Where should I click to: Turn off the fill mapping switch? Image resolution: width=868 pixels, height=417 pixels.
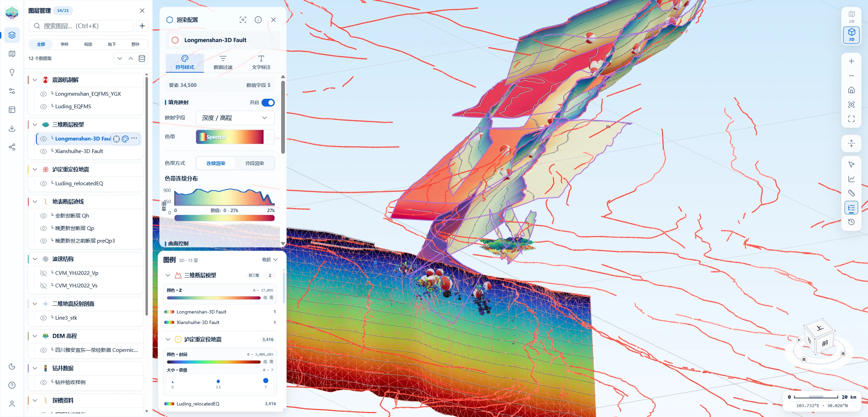click(268, 102)
